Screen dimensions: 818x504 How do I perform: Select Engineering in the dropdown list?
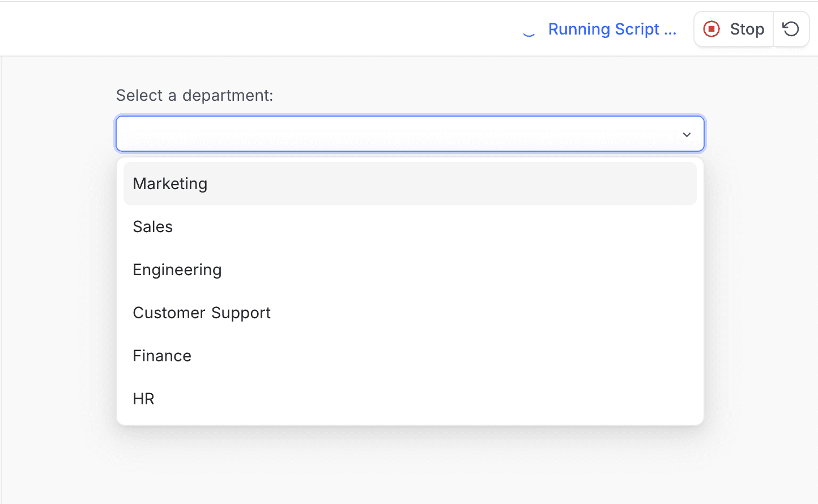click(177, 270)
